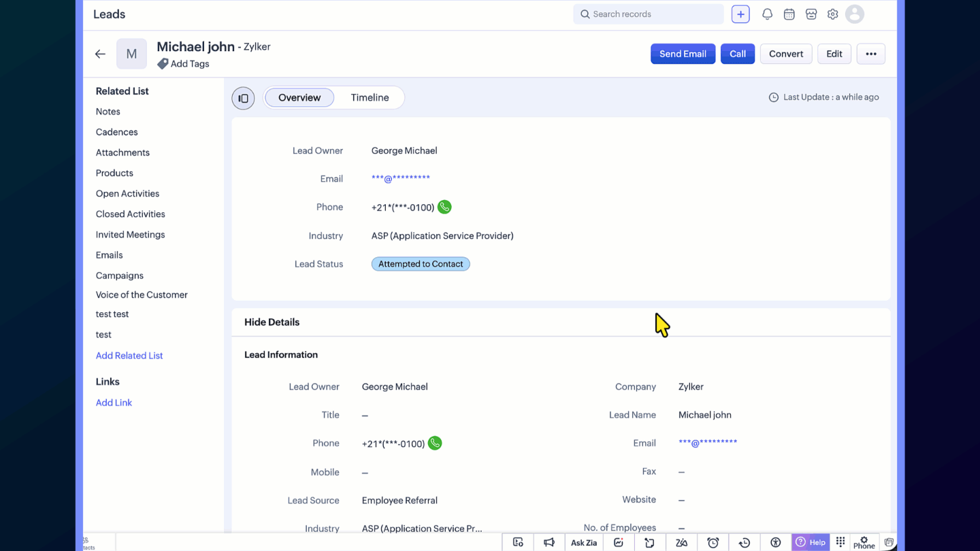
Task: Open the setup gear icon
Action: 832,14
